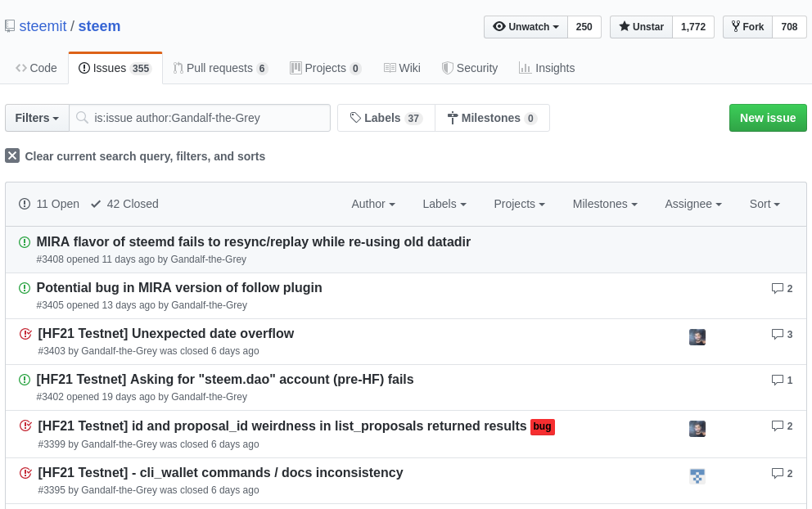The image size is (812, 509).
Task: Show the 11 Open issues
Action: pos(49,204)
